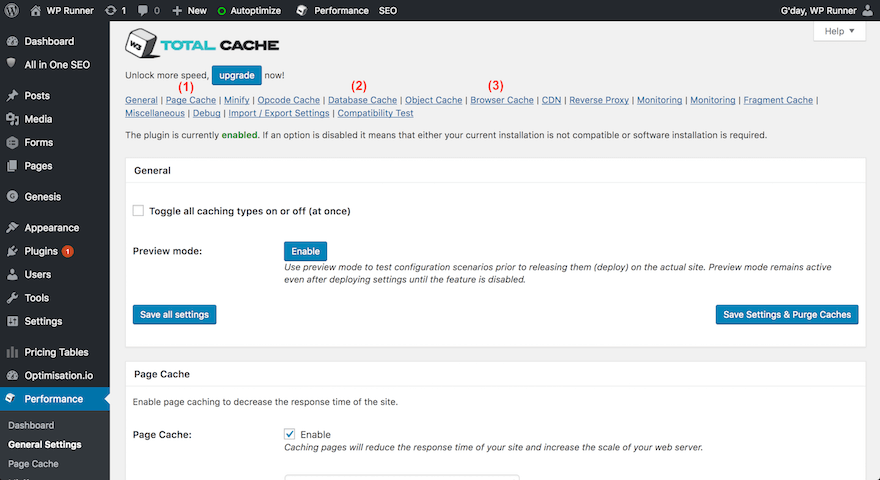Jump to Object Cache anchor link
Image resolution: width=880 pixels, height=480 pixels.
[x=434, y=100]
